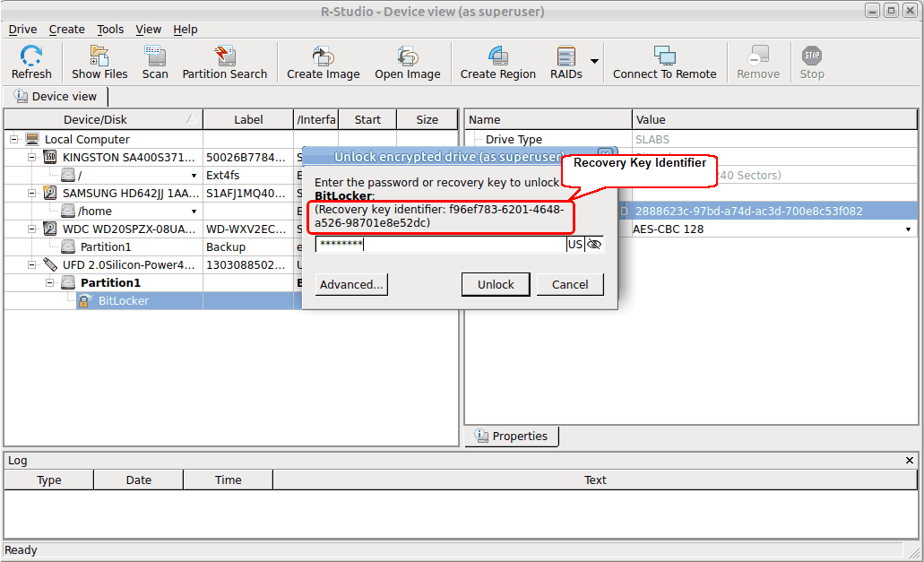Start a Scan from the toolbar

(155, 62)
